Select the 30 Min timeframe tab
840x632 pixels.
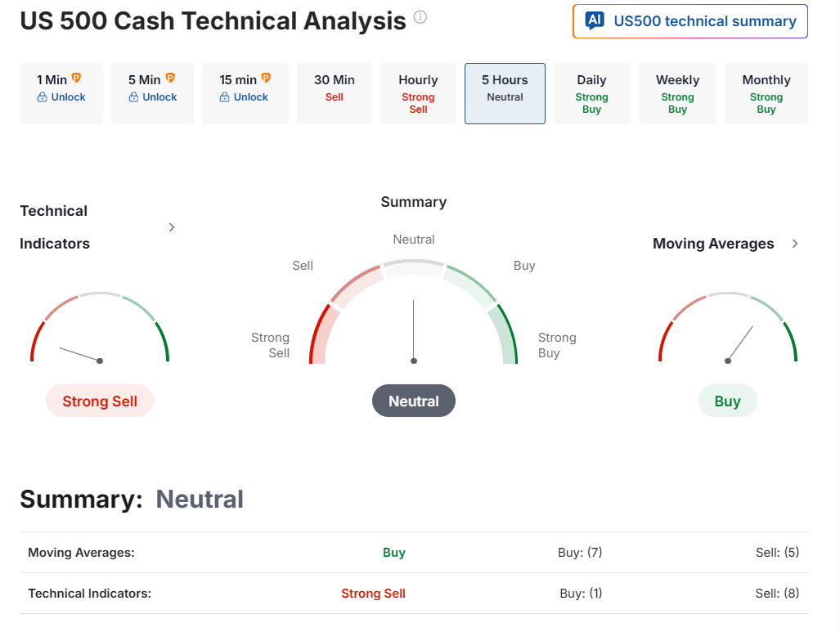pyautogui.click(x=334, y=93)
